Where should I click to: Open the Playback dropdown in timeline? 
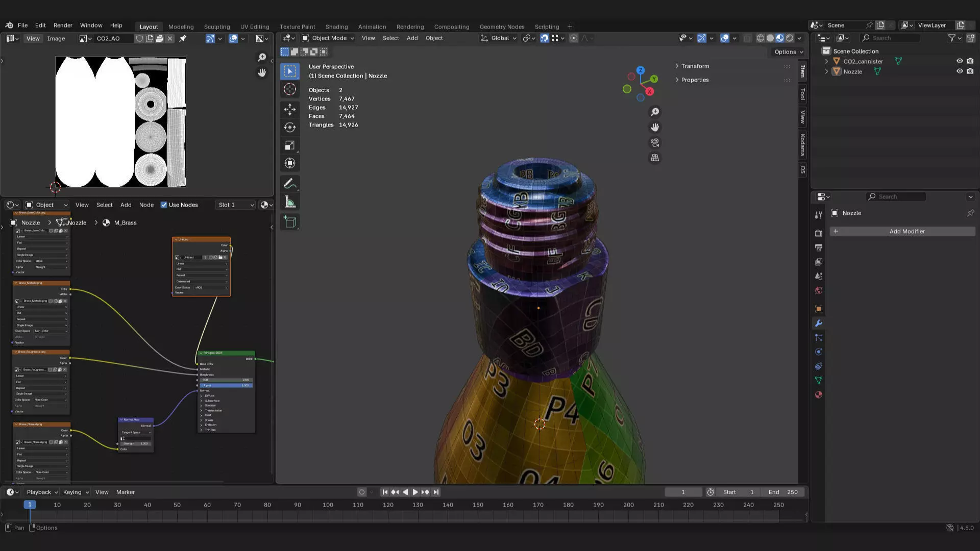[x=42, y=492]
